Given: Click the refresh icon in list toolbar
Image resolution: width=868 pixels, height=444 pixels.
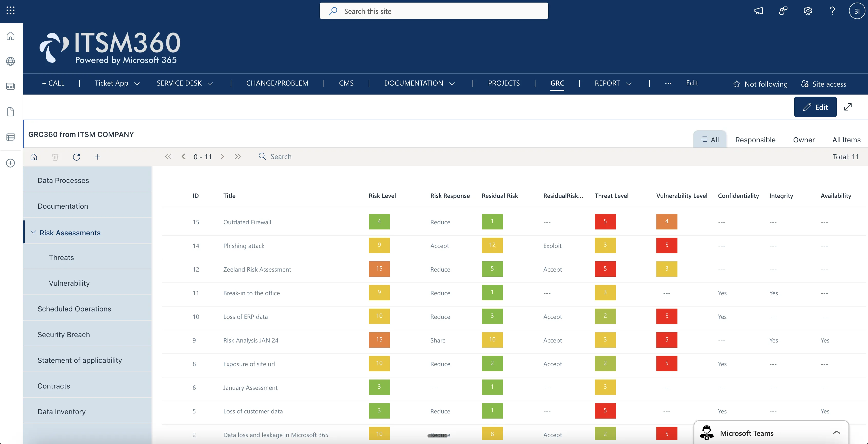Looking at the screenshot, I should (77, 157).
